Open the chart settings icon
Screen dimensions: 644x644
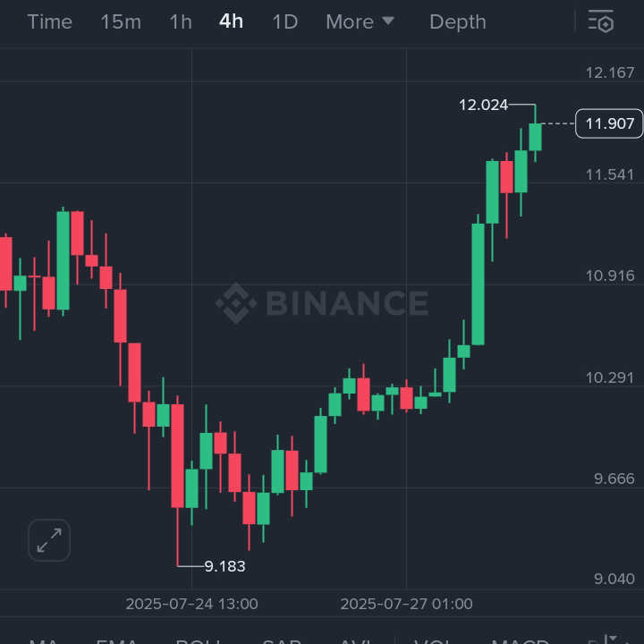point(601,21)
